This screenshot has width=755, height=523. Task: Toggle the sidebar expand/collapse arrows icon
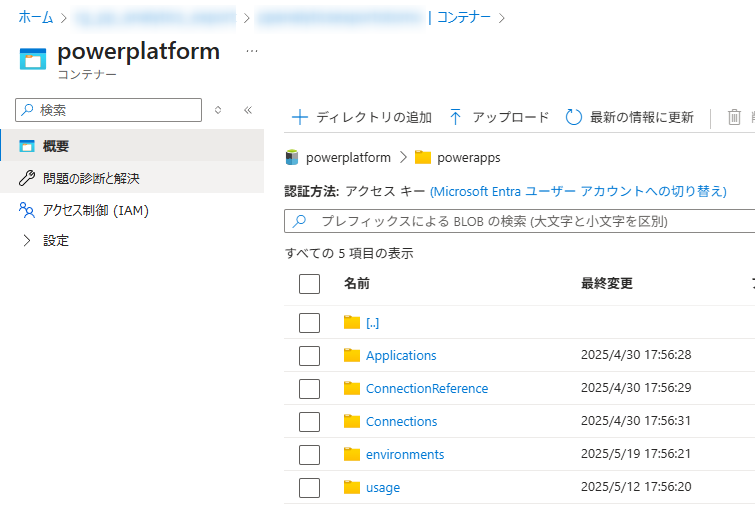pos(218,110)
